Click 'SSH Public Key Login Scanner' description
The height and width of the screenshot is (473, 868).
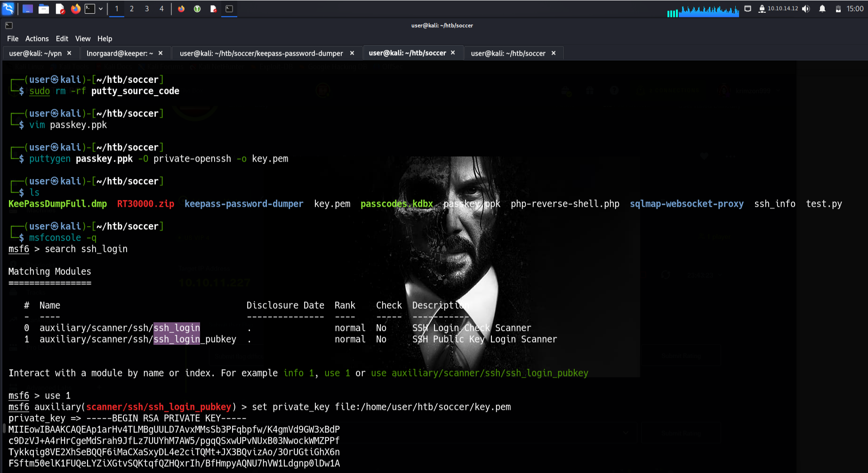(484, 339)
